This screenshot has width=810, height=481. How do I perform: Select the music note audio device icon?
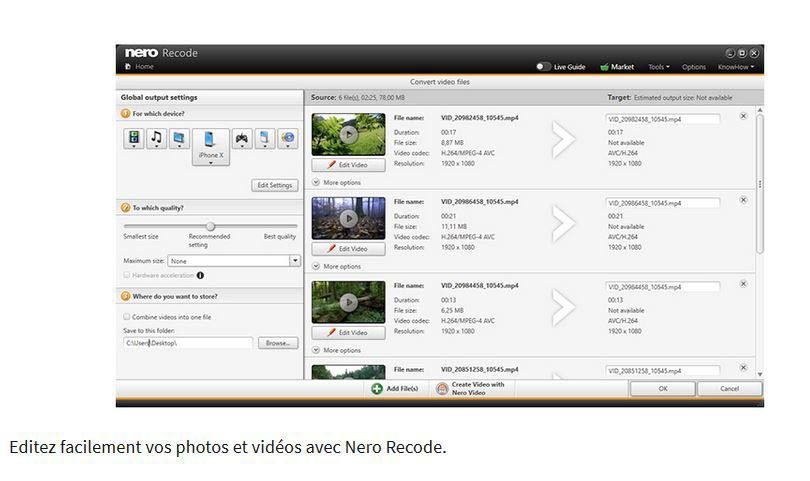pos(156,139)
